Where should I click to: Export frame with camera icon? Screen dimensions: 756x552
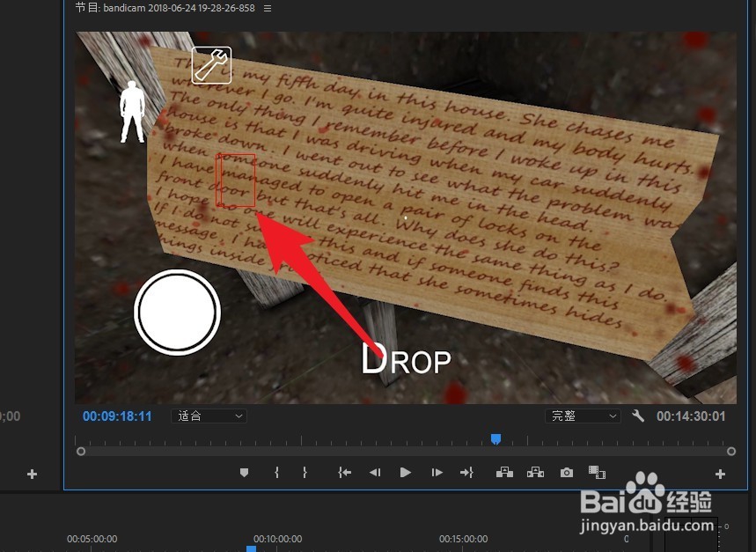(567, 473)
